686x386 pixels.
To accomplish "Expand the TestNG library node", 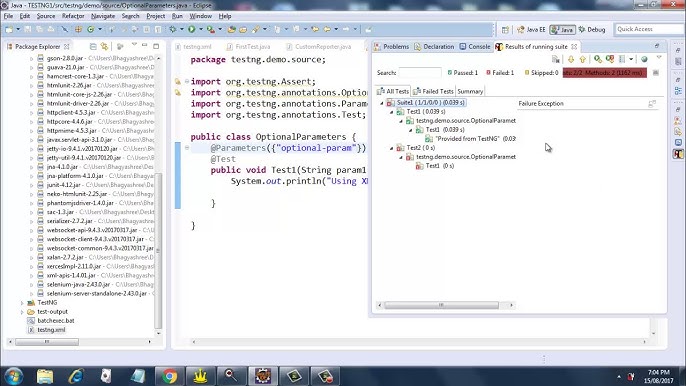I will [22, 302].
